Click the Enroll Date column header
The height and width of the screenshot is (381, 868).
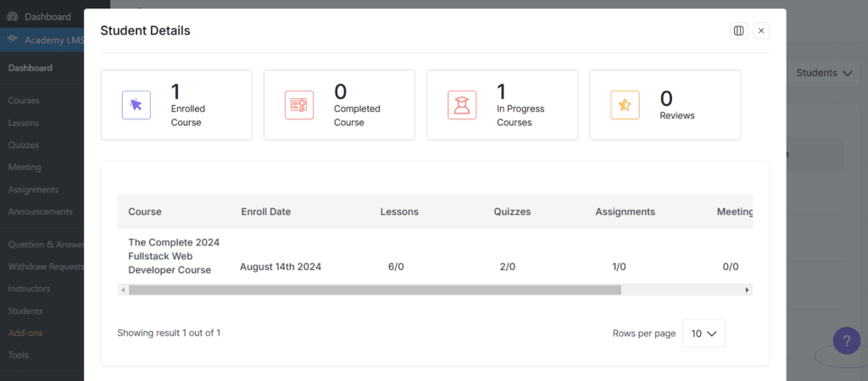265,212
